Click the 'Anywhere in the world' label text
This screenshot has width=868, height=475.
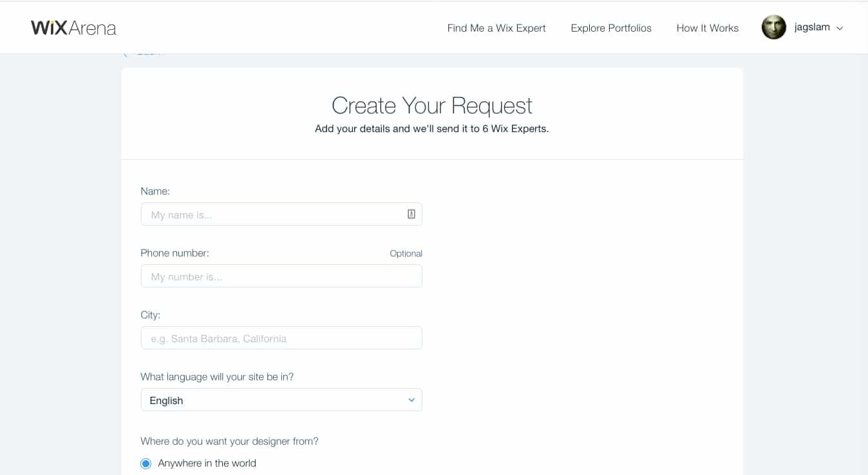(x=207, y=463)
